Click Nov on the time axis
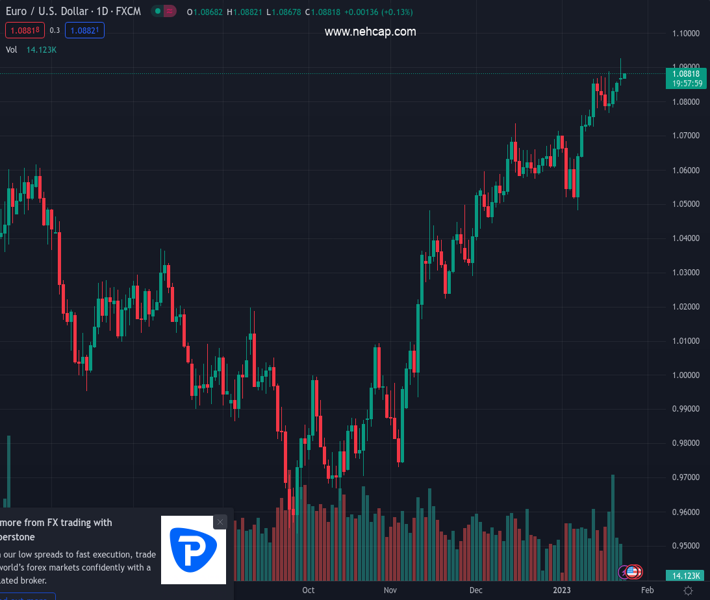 391,591
